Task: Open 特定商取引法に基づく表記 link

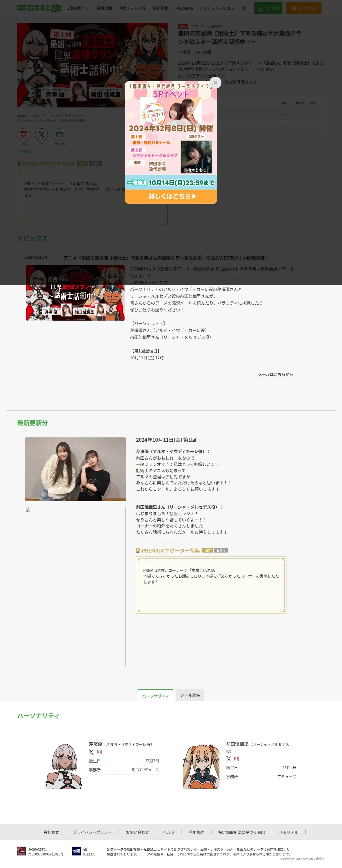Action: click(x=241, y=832)
